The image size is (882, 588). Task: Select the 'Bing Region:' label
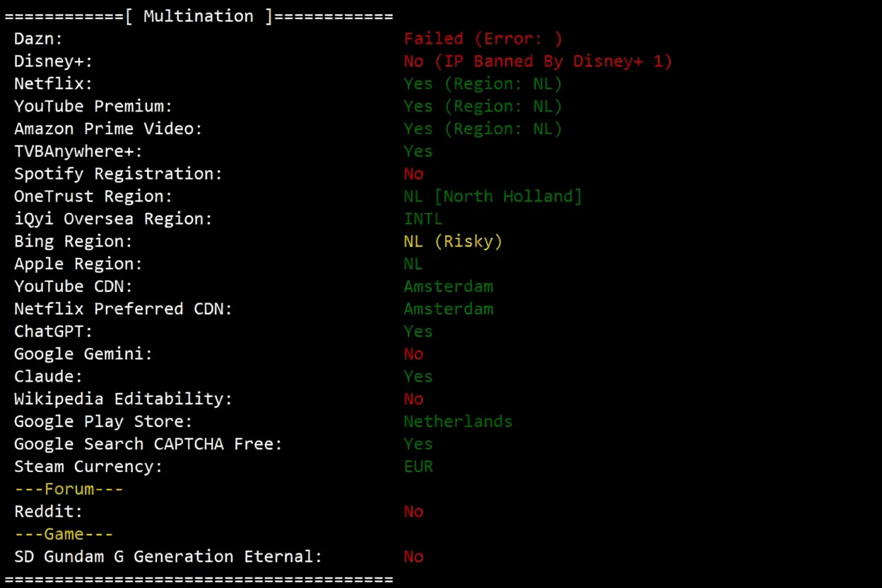(73, 242)
